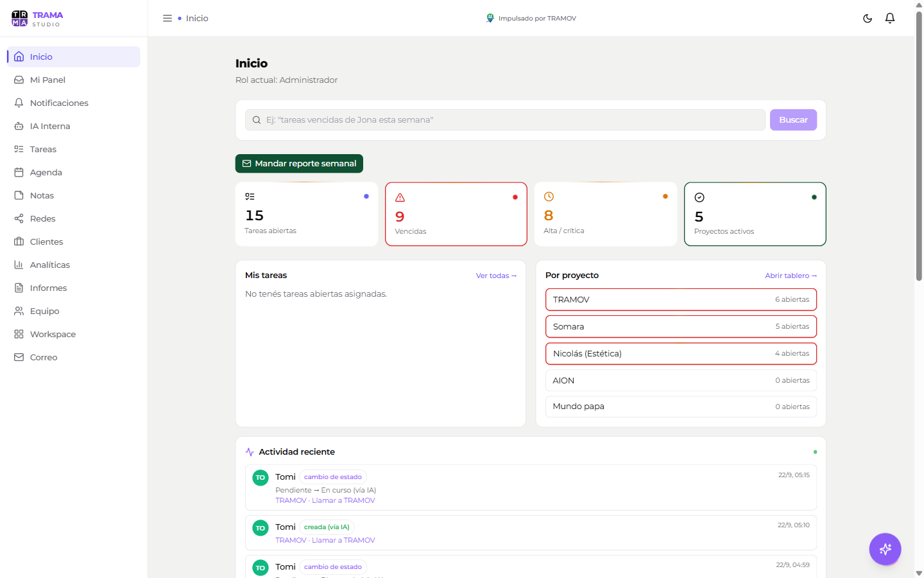Click the Notas sticky note icon
Image resolution: width=924 pixels, height=578 pixels.
point(19,195)
